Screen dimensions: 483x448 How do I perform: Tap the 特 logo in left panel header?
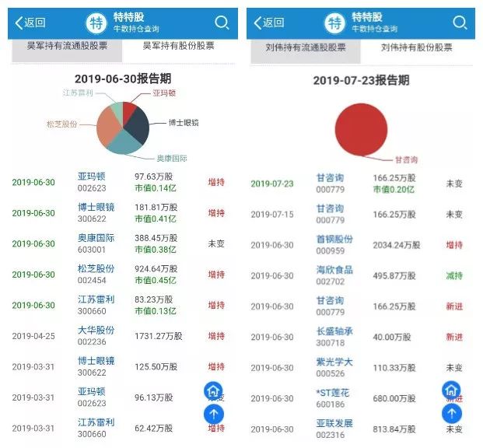(96, 23)
